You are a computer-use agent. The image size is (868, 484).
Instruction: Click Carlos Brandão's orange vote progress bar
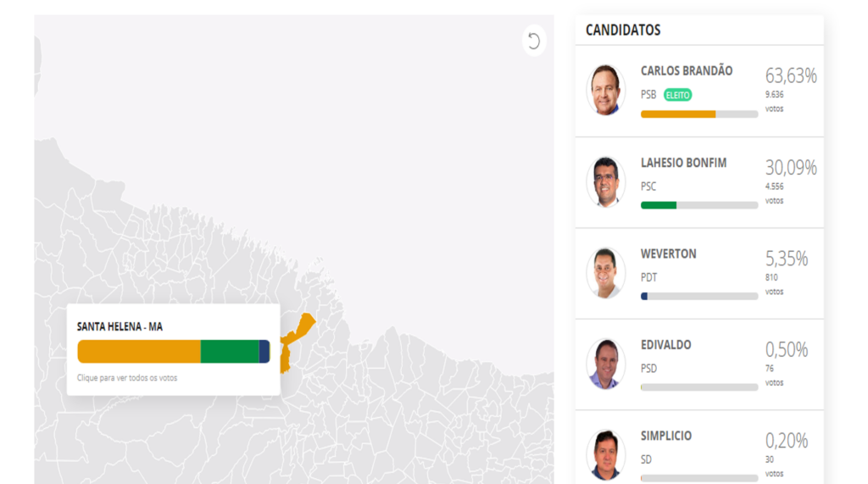(678, 114)
